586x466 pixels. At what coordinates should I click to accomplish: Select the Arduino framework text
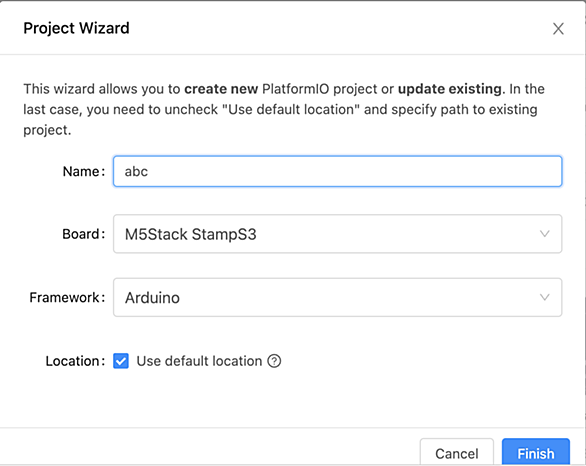[x=152, y=298]
